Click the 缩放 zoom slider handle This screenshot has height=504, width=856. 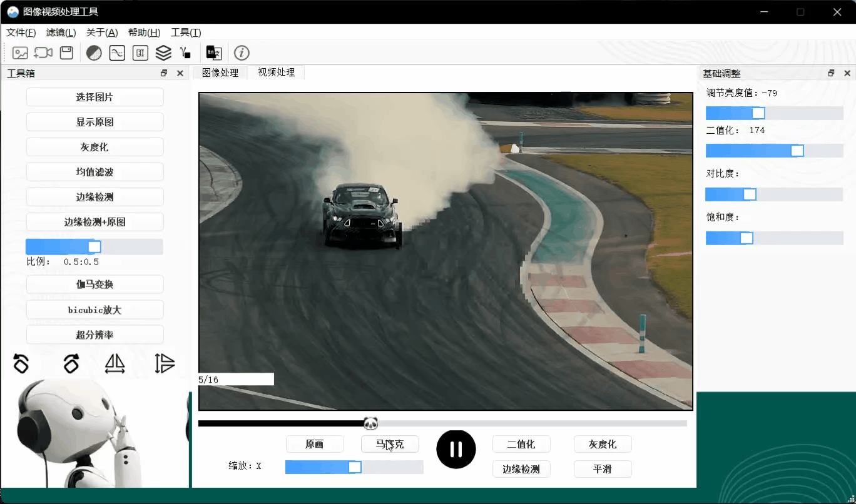pyautogui.click(x=355, y=467)
